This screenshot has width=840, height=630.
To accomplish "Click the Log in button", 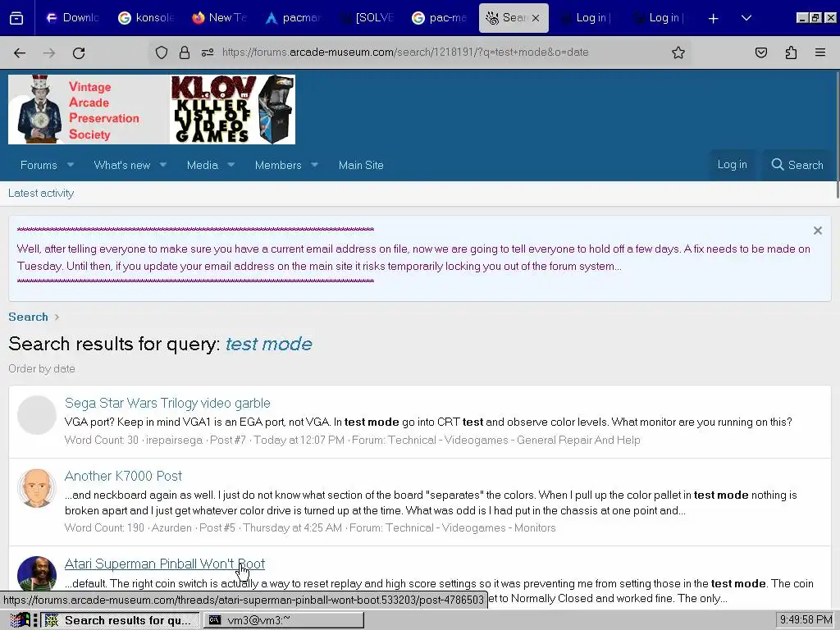I will tap(733, 165).
